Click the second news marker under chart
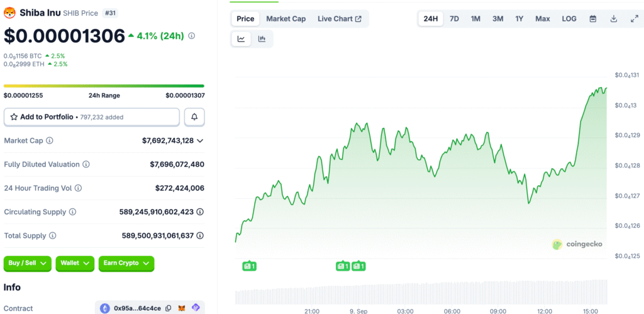 [x=343, y=266]
